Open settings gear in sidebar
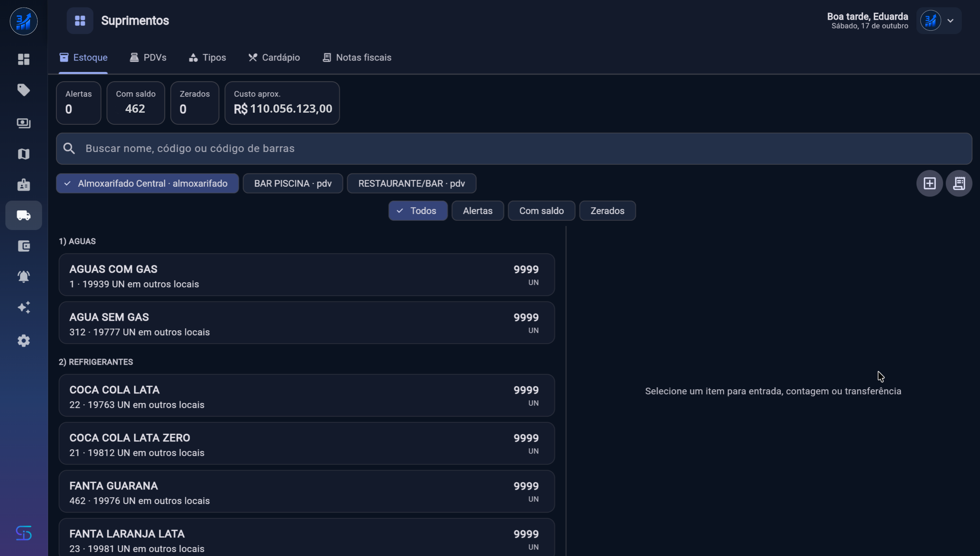The height and width of the screenshot is (556, 980). [x=24, y=340]
